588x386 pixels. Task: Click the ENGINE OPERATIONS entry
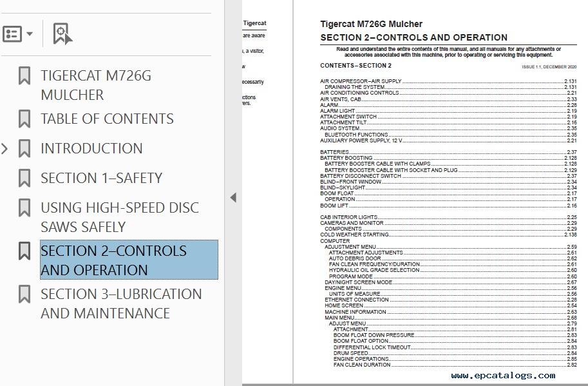[x=455, y=359]
